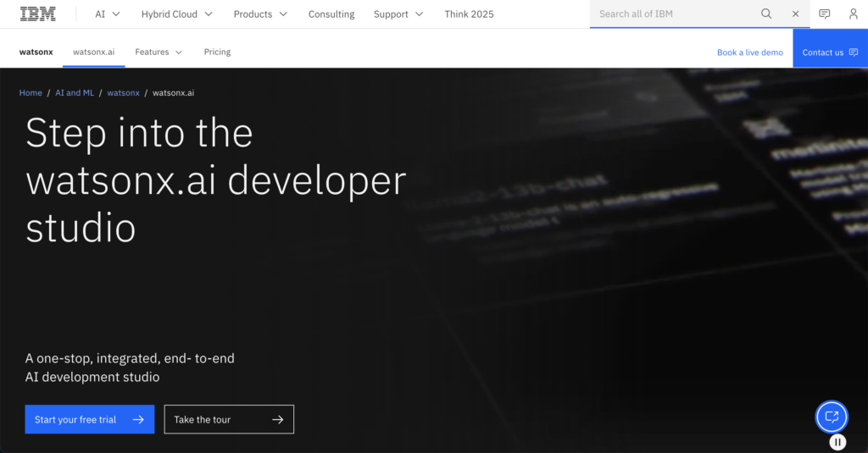This screenshot has height=453, width=868.
Task: Go to AI and ML breadcrumb
Action: [x=75, y=93]
